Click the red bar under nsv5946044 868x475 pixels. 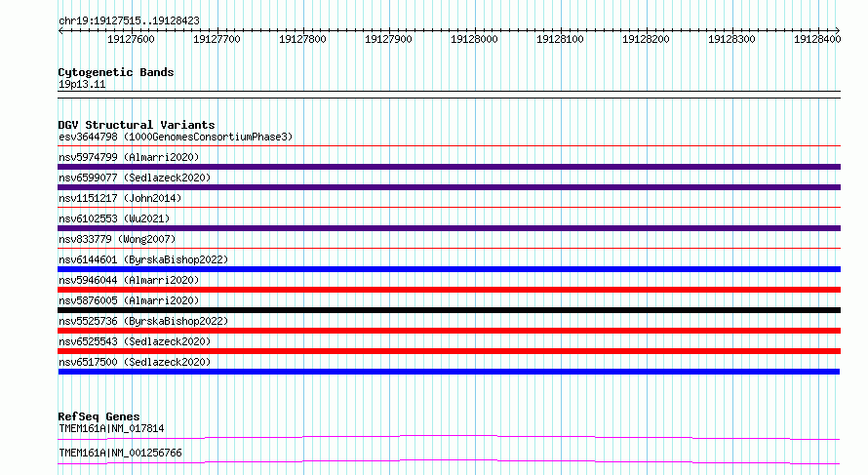click(x=449, y=290)
